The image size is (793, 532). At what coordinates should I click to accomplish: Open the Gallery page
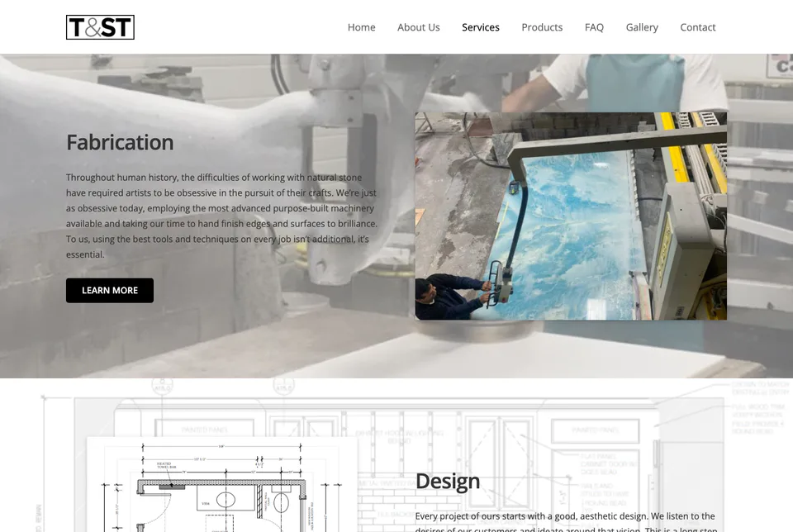tap(642, 27)
